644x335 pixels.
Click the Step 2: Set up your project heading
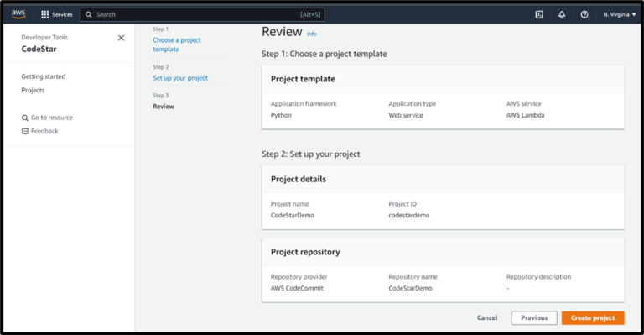[311, 154]
